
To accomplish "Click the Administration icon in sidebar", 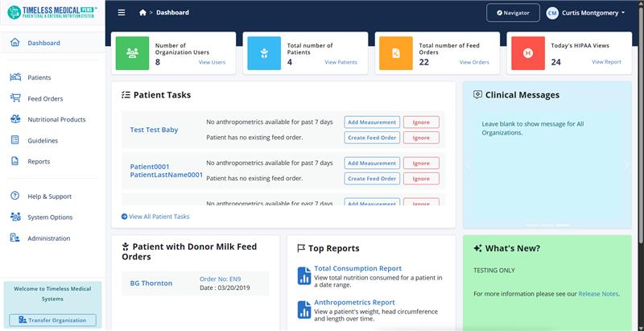I will tap(14, 238).
